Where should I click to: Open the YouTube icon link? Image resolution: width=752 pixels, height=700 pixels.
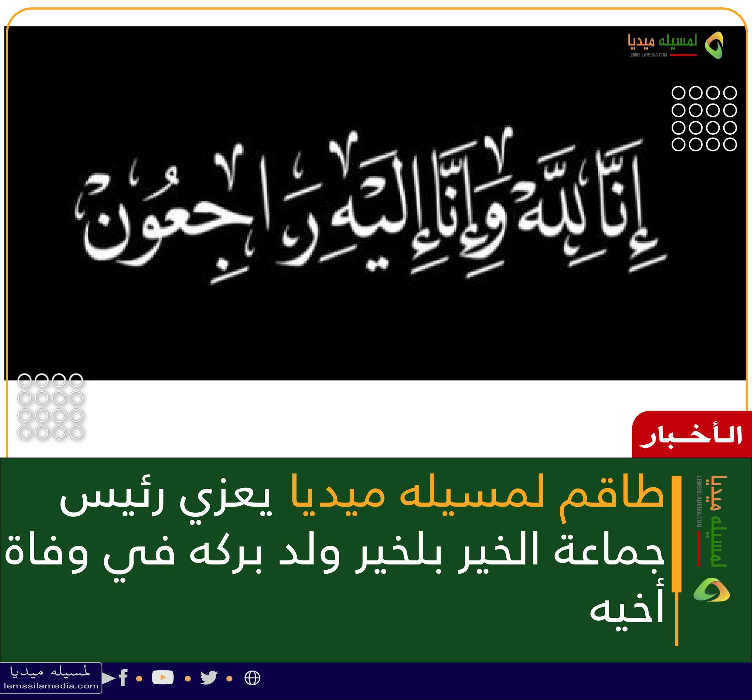[x=163, y=677]
